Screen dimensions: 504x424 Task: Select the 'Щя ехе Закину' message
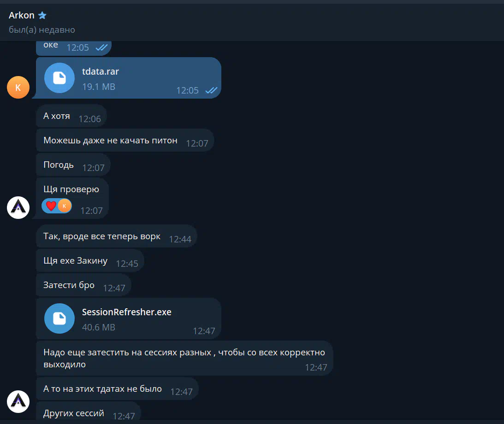90,260
